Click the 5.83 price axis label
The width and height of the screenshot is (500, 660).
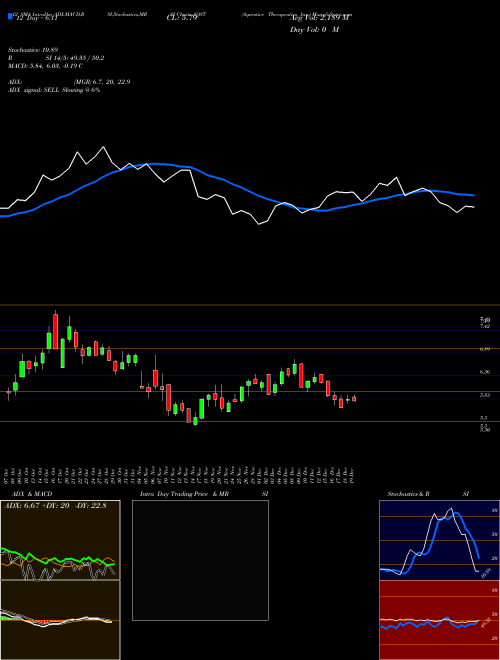tap(485, 395)
